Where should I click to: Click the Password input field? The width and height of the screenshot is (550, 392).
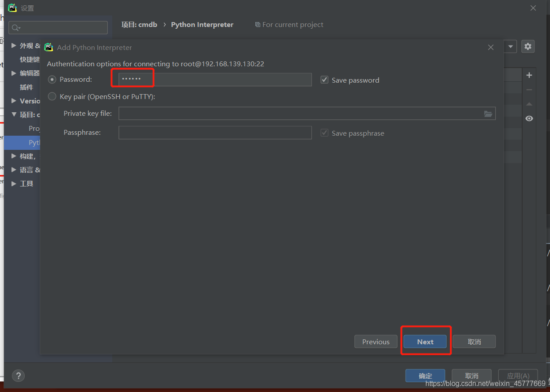[x=215, y=80]
